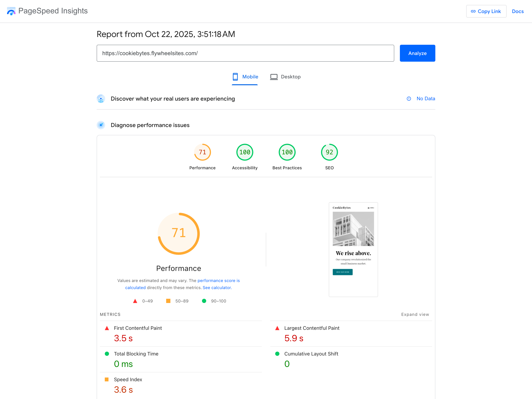
Task: Click Expand view for metrics
Action: pos(415,314)
